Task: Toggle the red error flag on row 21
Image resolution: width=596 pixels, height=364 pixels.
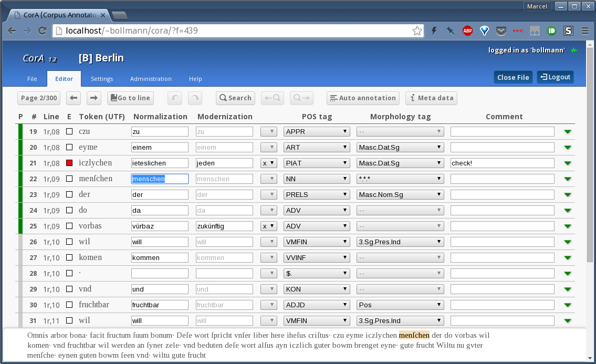Action: (x=69, y=163)
